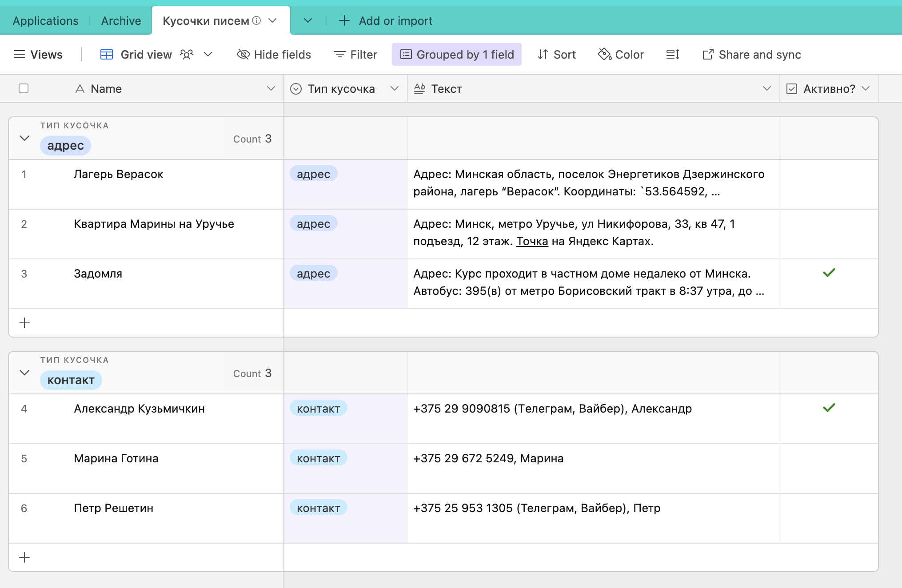Select the Петр Решетин name cell

[x=146, y=518]
